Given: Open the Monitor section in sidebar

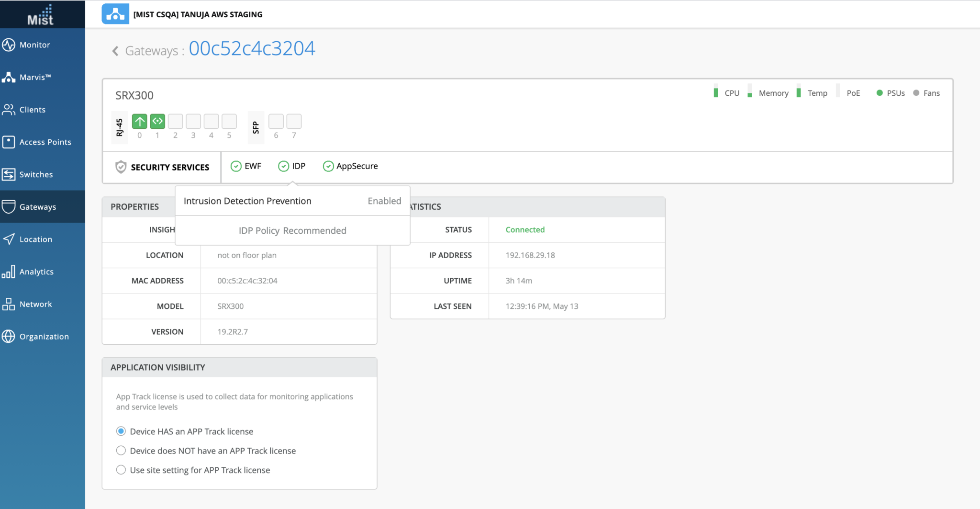Looking at the screenshot, I should [34, 45].
